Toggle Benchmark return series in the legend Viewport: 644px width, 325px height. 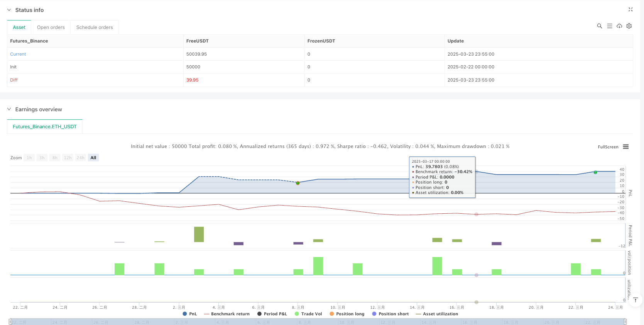226,314
